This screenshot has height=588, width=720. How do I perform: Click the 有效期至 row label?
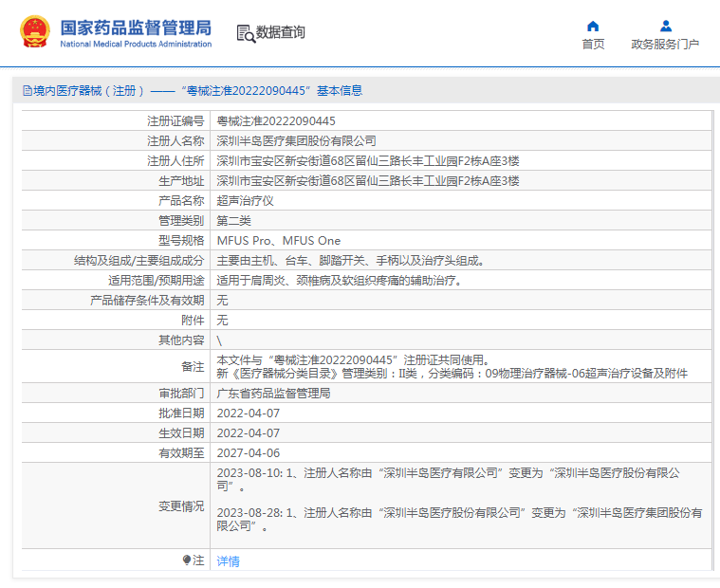click(x=181, y=453)
